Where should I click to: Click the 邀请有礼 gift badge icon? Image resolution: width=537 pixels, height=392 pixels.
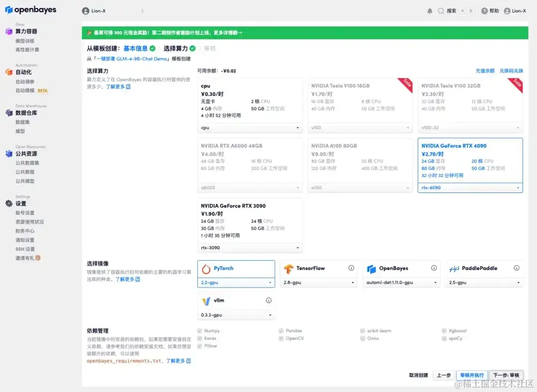38,258
